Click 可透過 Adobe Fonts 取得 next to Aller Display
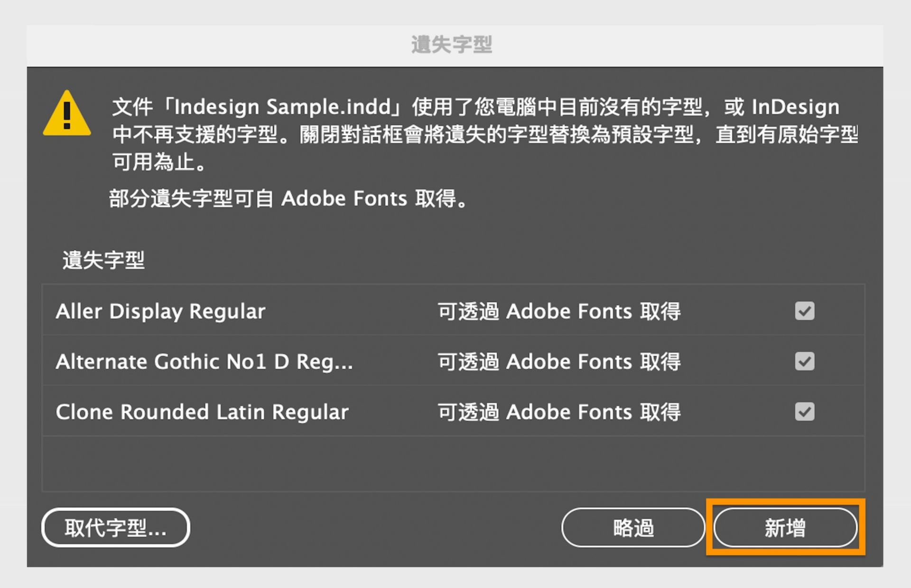 559,311
